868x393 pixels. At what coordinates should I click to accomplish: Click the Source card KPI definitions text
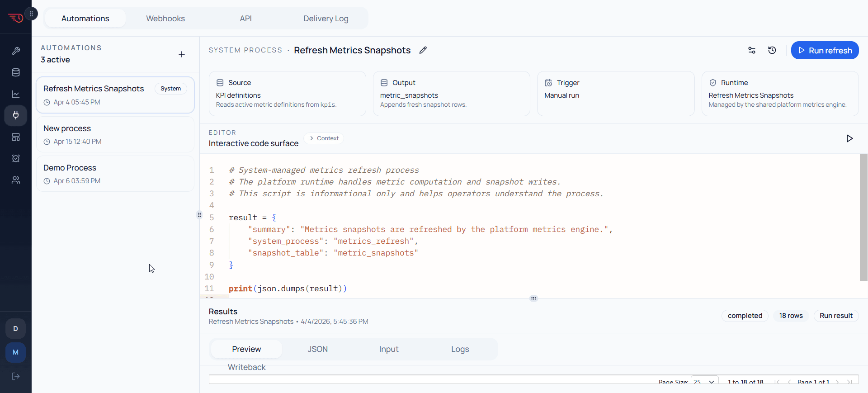(x=238, y=95)
